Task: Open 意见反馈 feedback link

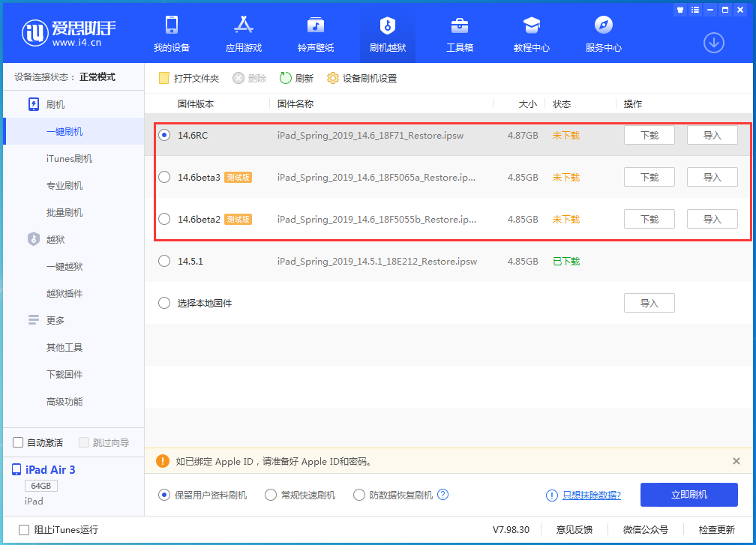Action: (x=574, y=529)
